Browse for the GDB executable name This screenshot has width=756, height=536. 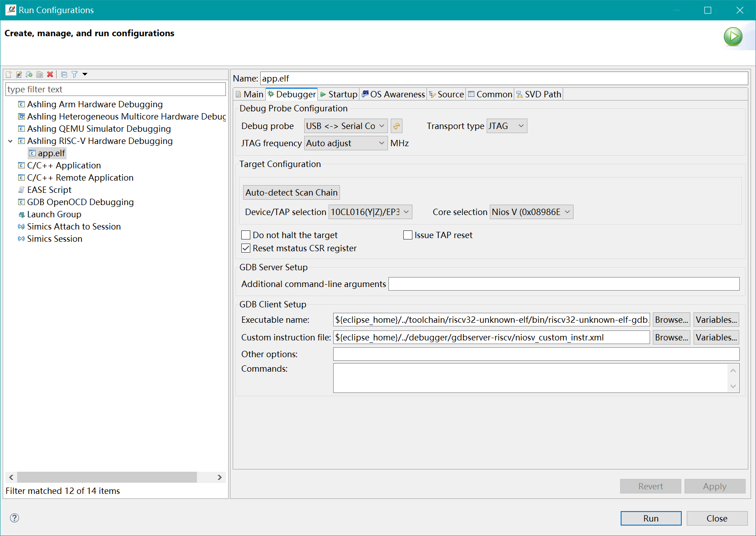(671, 320)
